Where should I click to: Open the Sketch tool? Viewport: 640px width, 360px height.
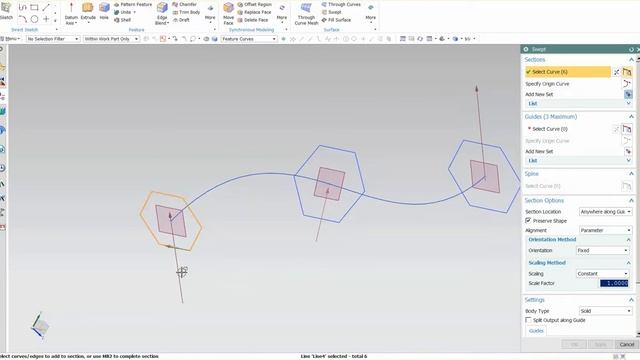pyautogui.click(x=6, y=11)
